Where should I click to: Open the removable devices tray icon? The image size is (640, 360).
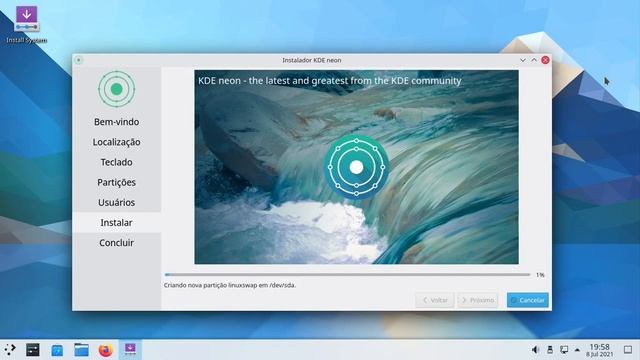(550, 349)
